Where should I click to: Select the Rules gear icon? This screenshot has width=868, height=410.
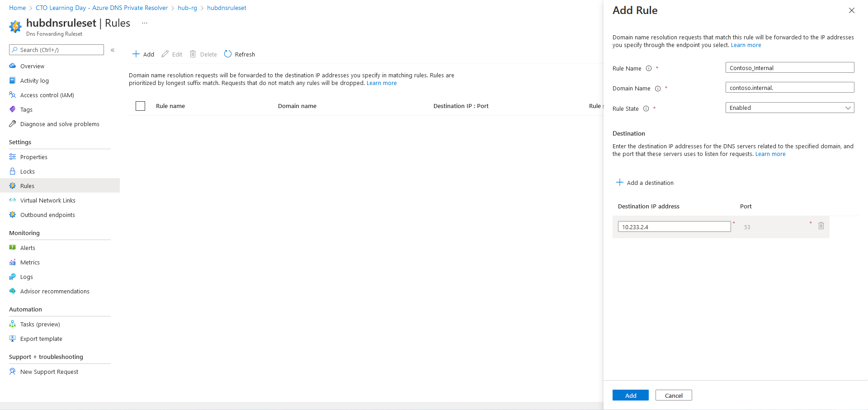[13, 186]
